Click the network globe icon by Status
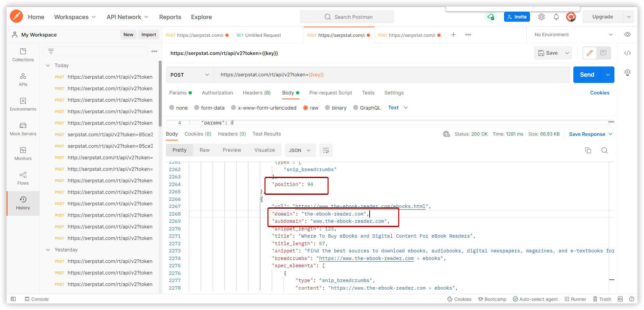 [x=447, y=134]
